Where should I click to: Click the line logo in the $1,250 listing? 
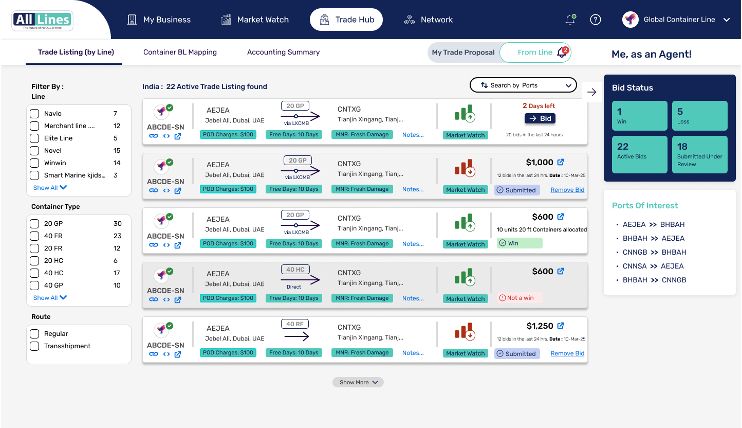(163, 329)
